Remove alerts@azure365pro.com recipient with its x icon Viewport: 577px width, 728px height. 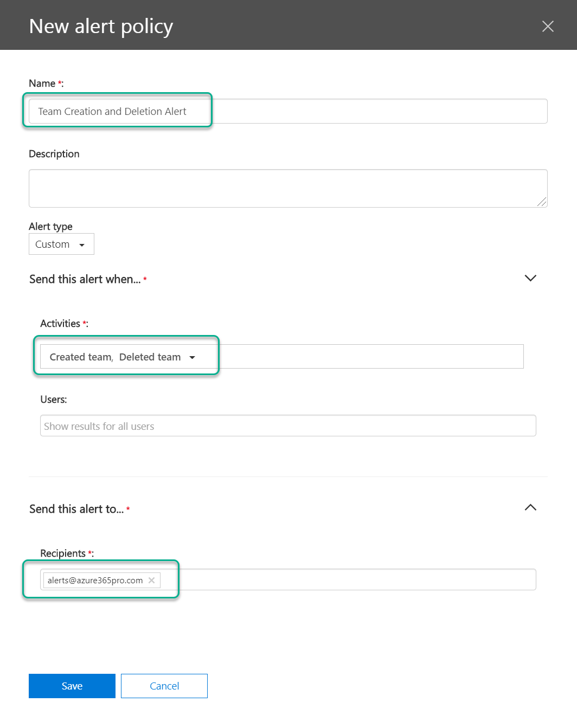152,580
